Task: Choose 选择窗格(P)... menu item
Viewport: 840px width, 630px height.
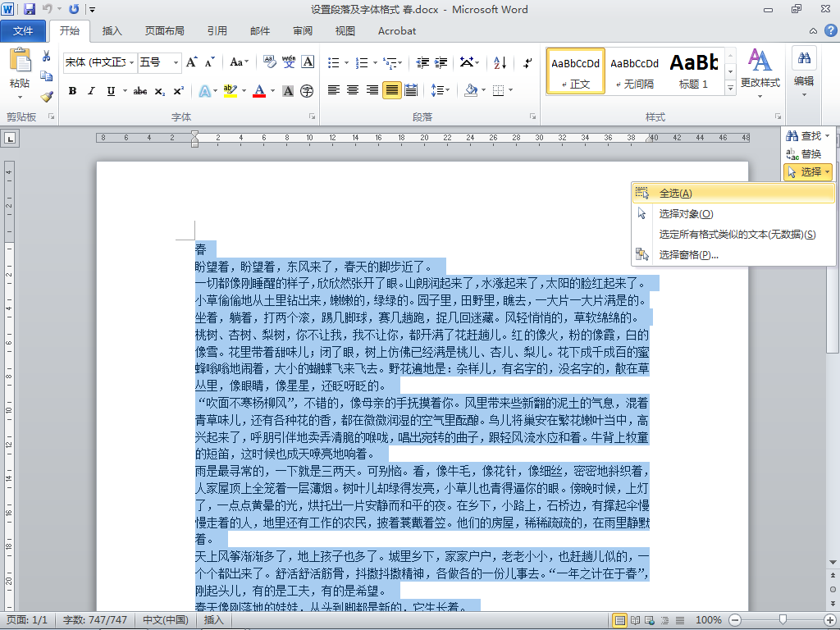Action: coord(733,255)
